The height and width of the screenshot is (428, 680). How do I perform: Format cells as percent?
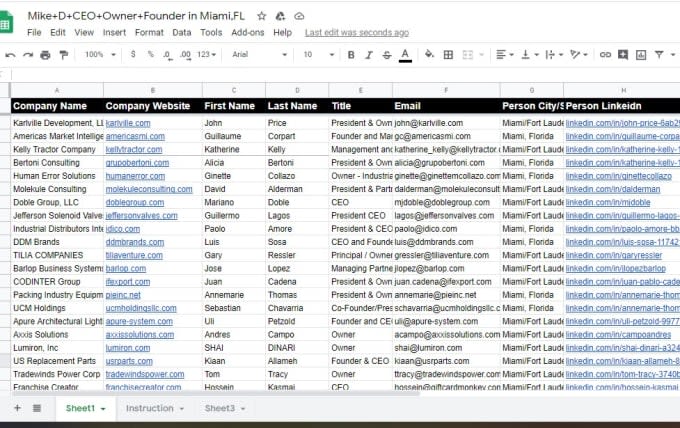tap(150, 54)
